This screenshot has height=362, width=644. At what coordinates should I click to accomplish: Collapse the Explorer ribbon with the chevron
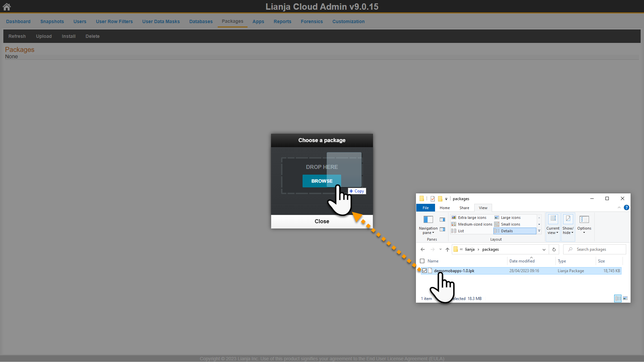coord(619,208)
